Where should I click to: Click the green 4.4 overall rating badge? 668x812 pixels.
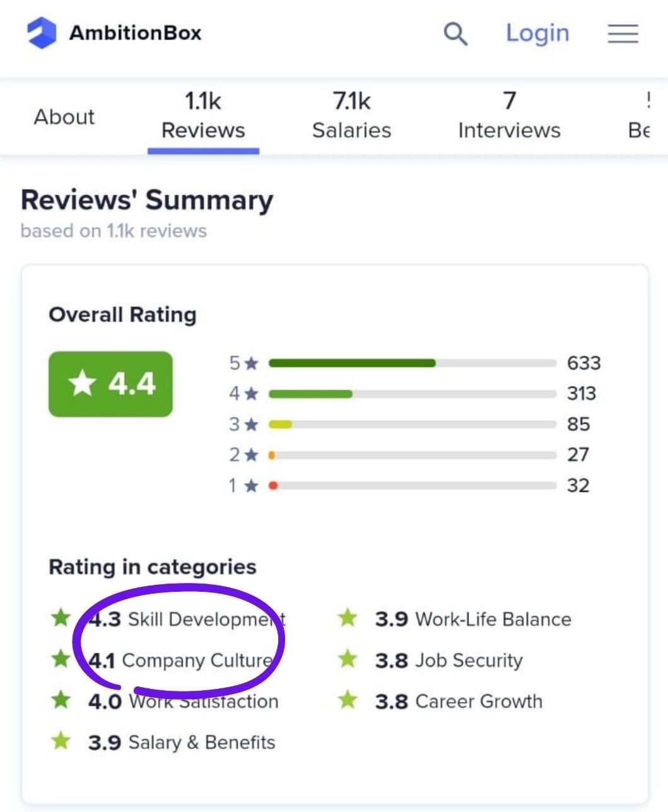click(x=110, y=384)
